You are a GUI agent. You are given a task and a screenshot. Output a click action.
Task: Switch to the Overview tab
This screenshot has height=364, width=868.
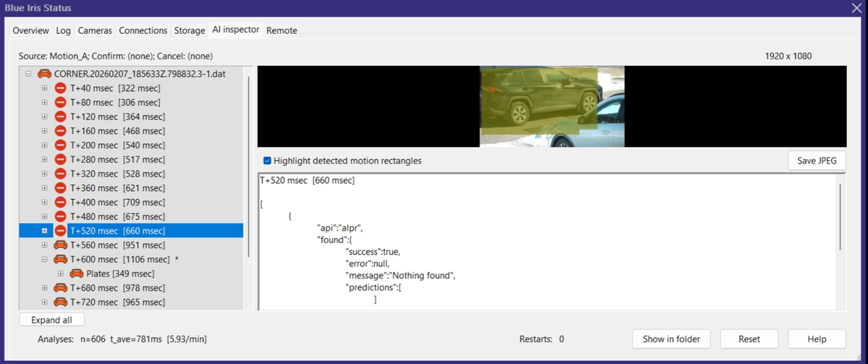[x=30, y=30]
